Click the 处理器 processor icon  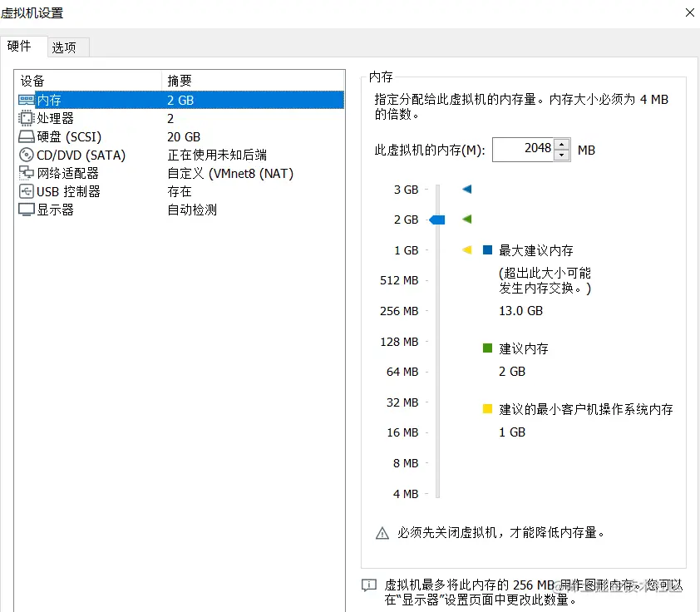[26, 118]
